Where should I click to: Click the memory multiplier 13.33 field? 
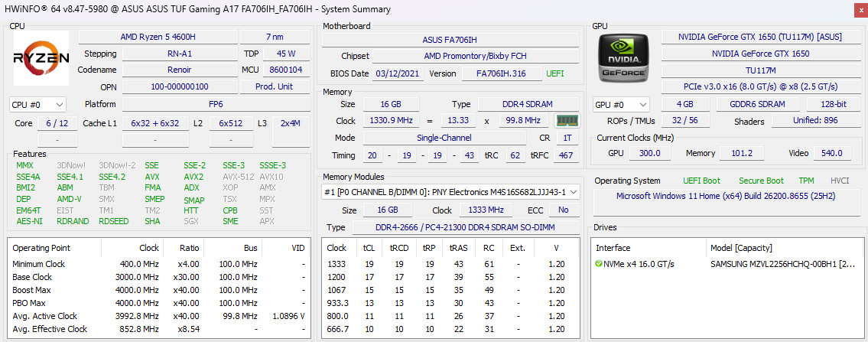pyautogui.click(x=458, y=121)
